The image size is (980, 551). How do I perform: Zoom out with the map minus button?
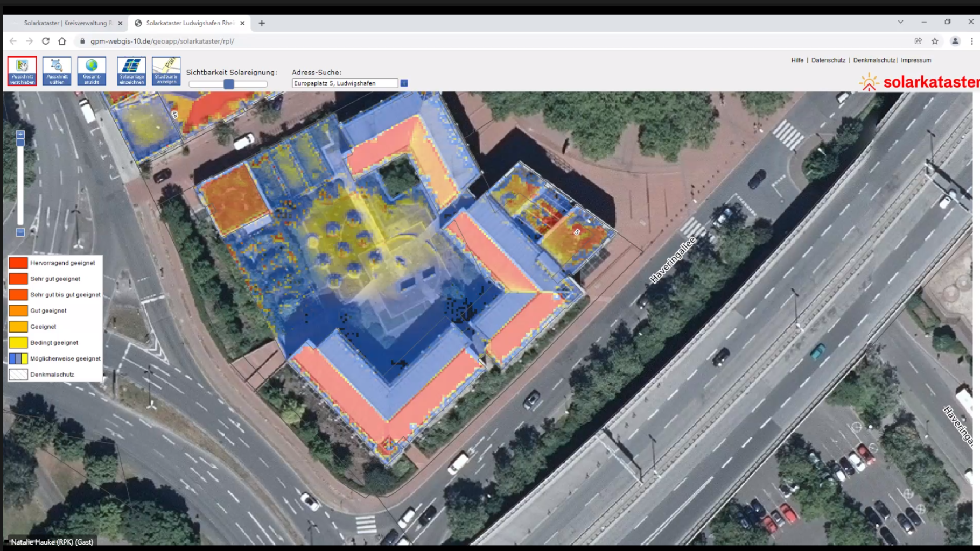pos(20,232)
